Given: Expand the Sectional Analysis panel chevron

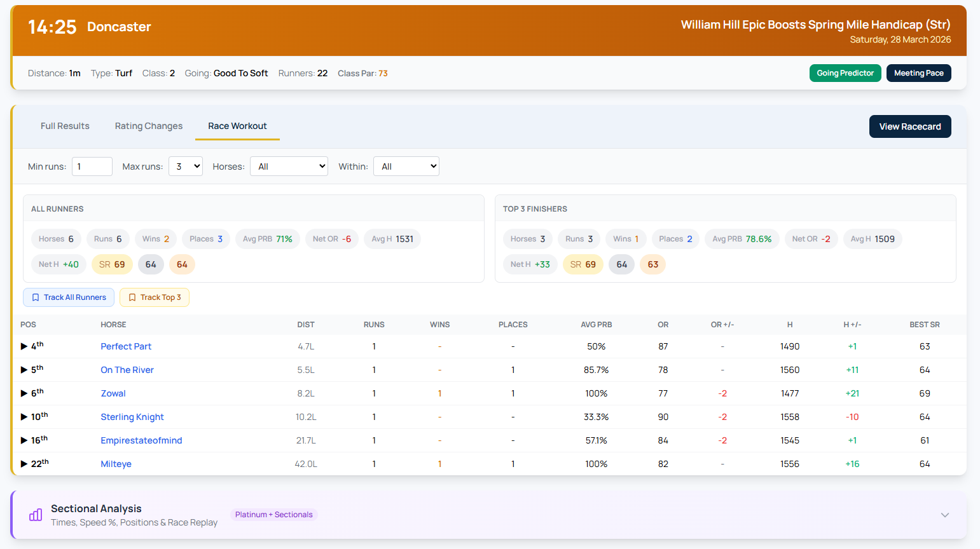Looking at the screenshot, I should [x=945, y=515].
